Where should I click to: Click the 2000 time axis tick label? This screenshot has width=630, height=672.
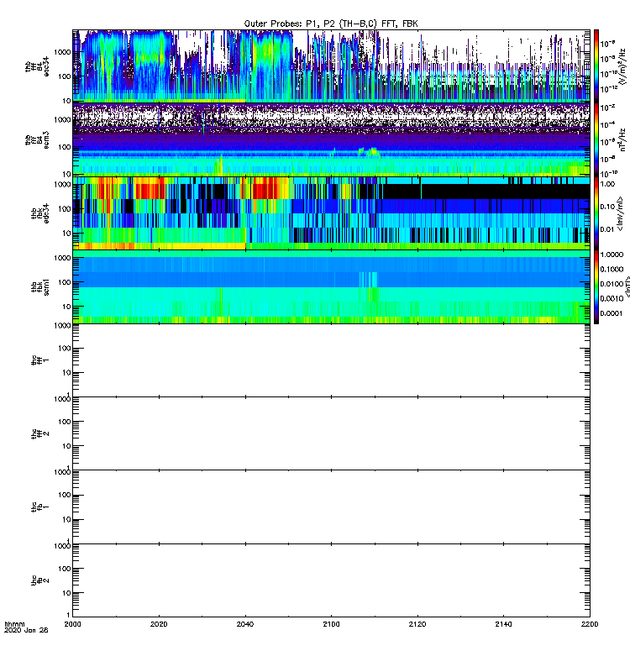point(72,624)
